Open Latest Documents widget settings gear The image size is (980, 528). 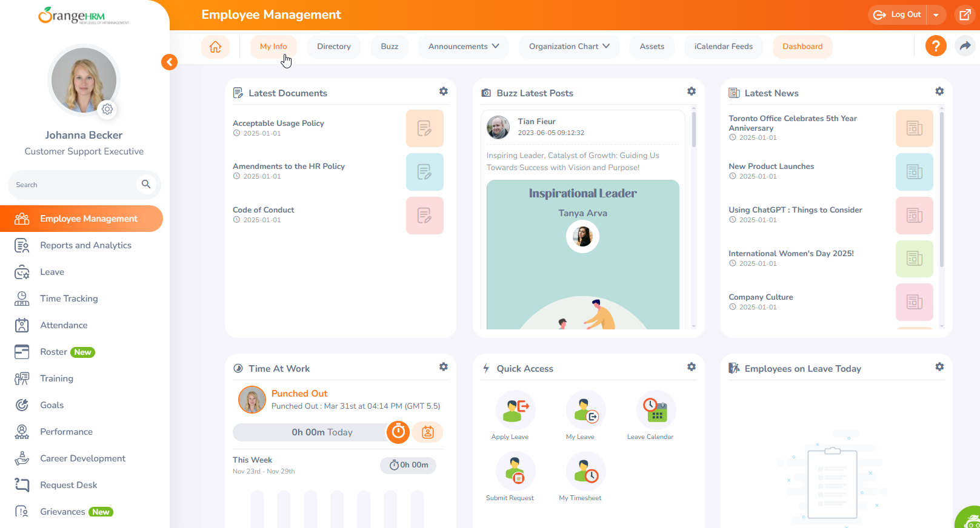pyautogui.click(x=444, y=91)
